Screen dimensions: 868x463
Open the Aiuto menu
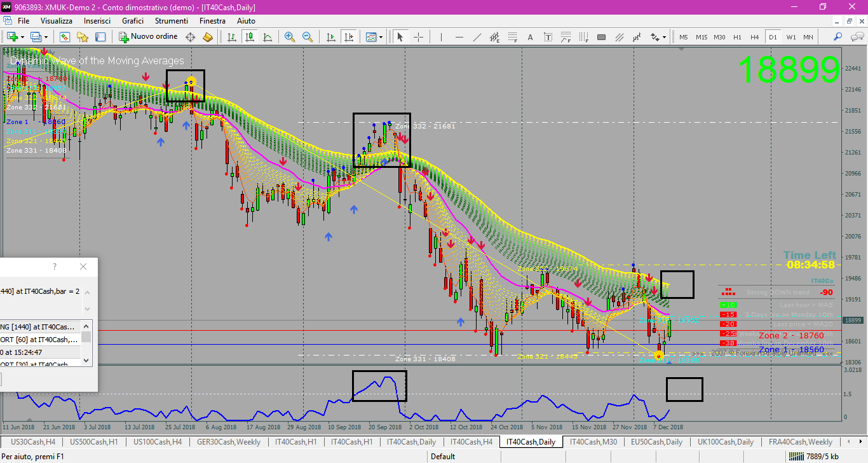[x=246, y=21]
